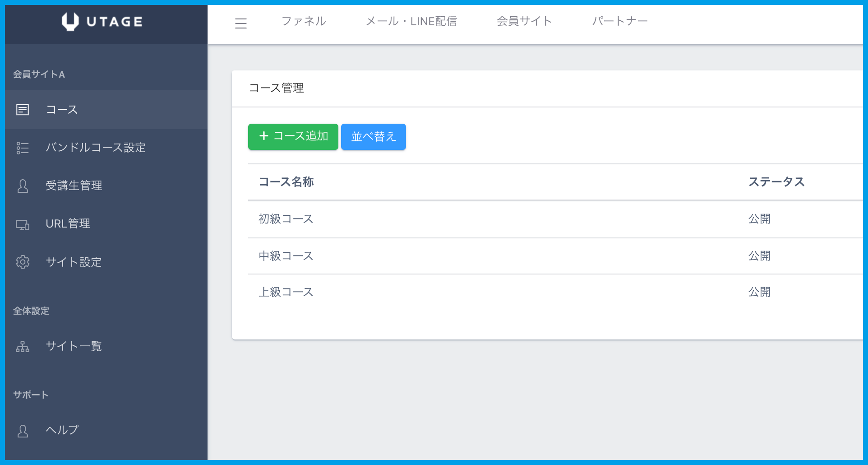This screenshot has width=868, height=465.
Task: Click the コース document icon in sidebar
Action: point(23,110)
